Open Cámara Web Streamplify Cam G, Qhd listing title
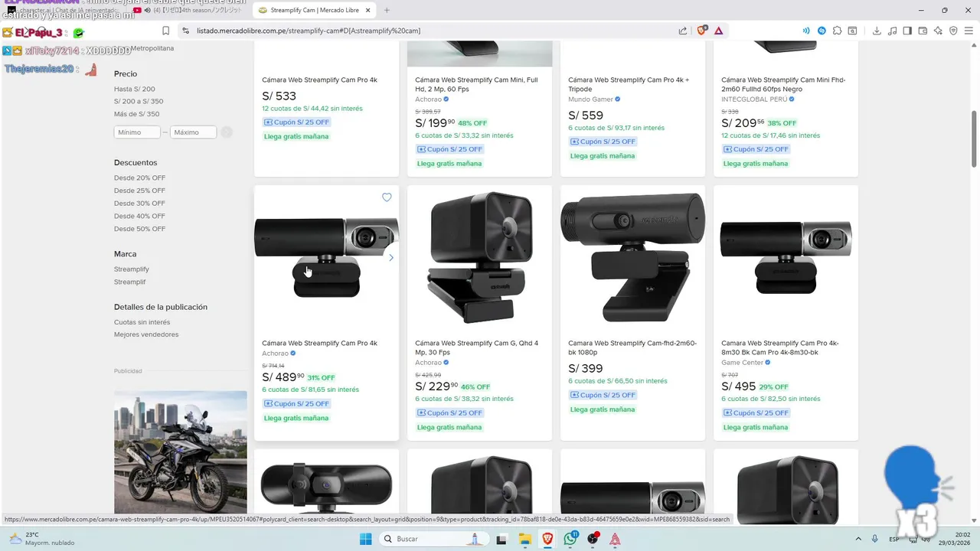980x551 pixels. [x=477, y=347]
